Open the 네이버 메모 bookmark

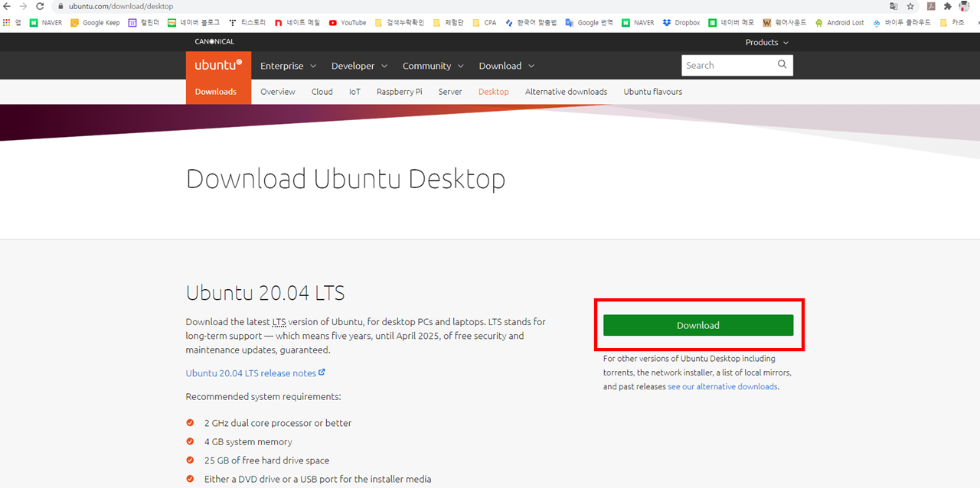coord(731,23)
